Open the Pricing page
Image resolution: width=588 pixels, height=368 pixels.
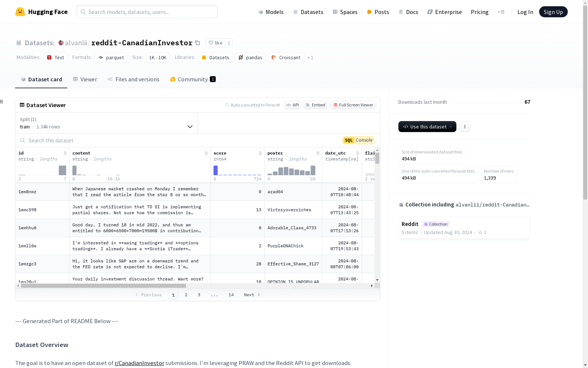tap(480, 12)
